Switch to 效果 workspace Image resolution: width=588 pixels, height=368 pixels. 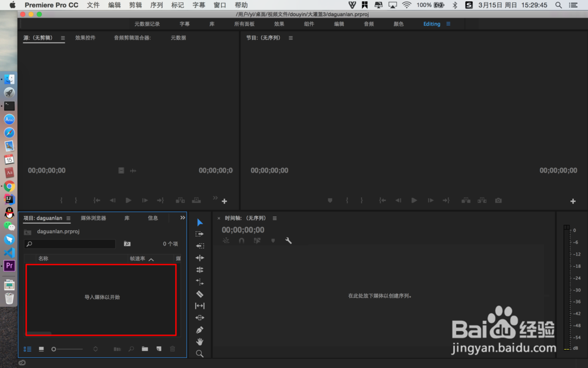[279, 24]
